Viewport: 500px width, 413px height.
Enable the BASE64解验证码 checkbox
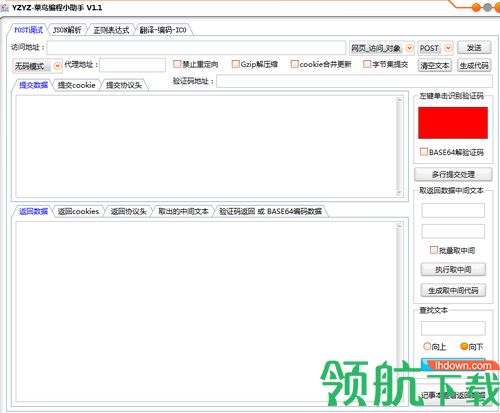pyautogui.click(x=424, y=152)
